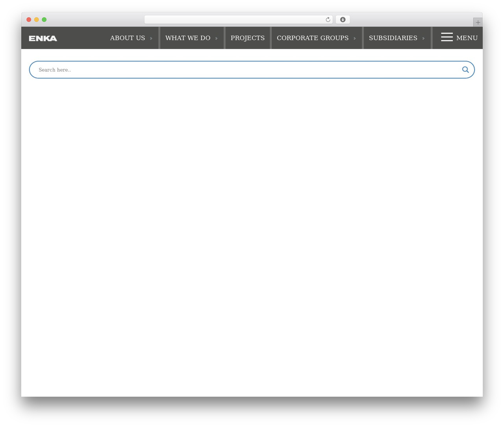This screenshot has height=427, width=504.
Task: Maximize the window with green button
Action: coord(44,20)
